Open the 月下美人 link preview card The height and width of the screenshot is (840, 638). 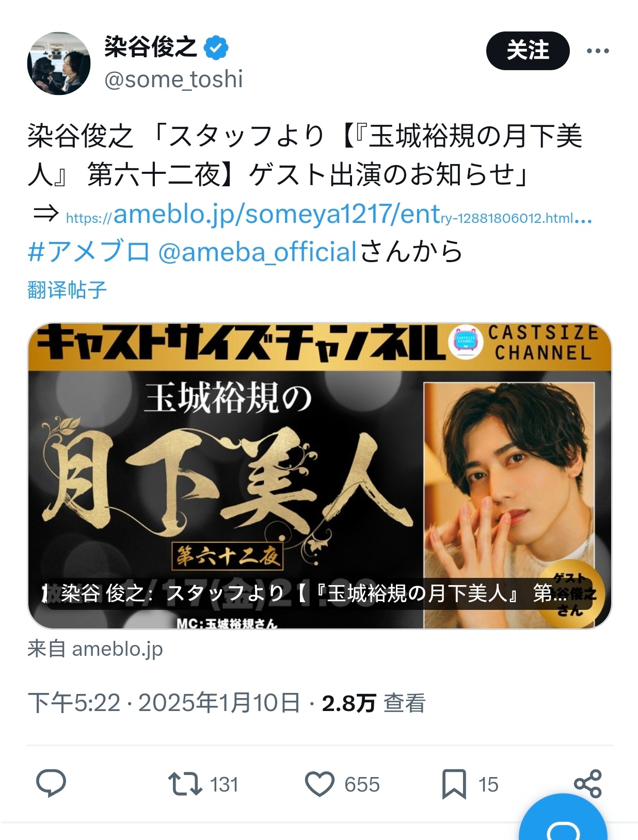click(320, 476)
